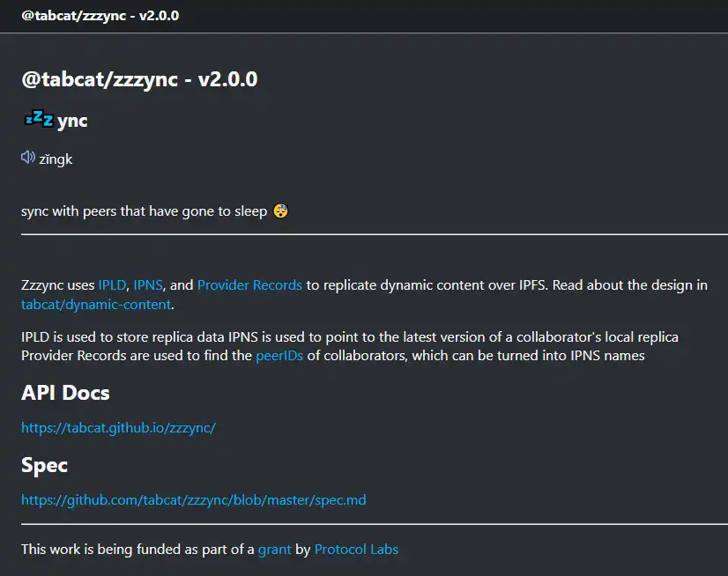
Task: Follow the Provider Records link
Action: click(x=249, y=285)
